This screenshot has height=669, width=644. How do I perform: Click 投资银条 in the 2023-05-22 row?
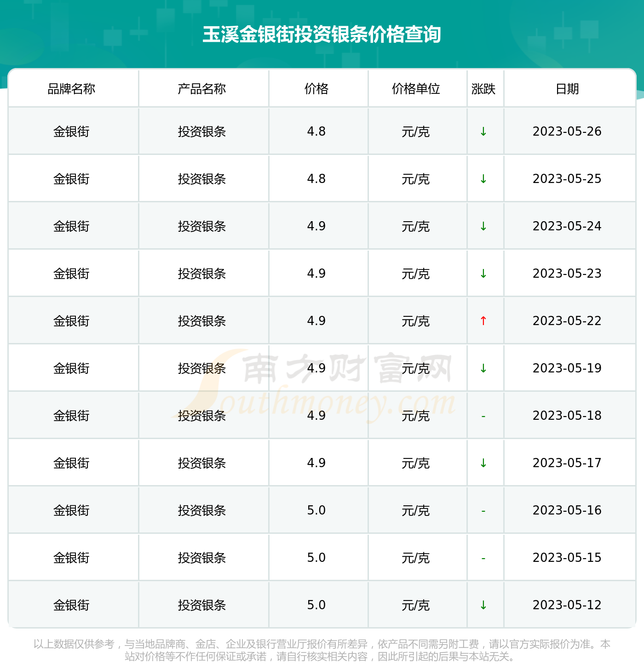coord(202,321)
